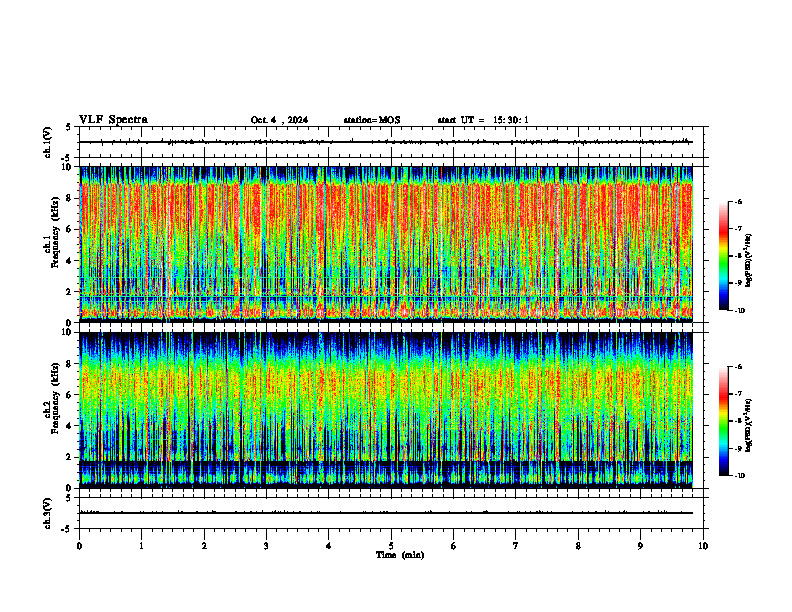Click the '-10' tick on ch.2 color bar
The width and height of the screenshot is (792, 612).
tap(740, 475)
